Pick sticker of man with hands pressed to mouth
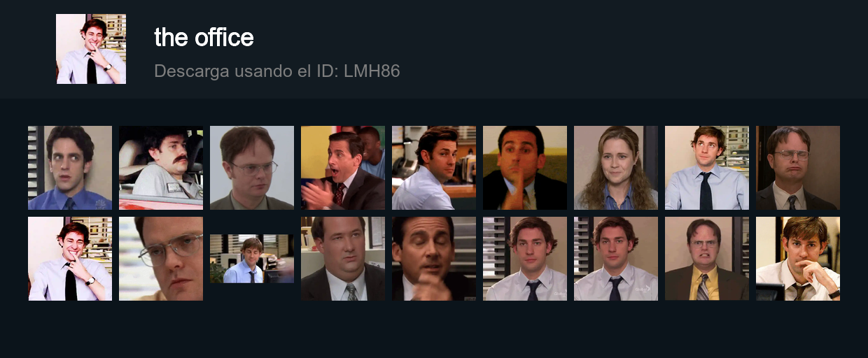Image resolution: width=868 pixels, height=358 pixels. click(525, 168)
